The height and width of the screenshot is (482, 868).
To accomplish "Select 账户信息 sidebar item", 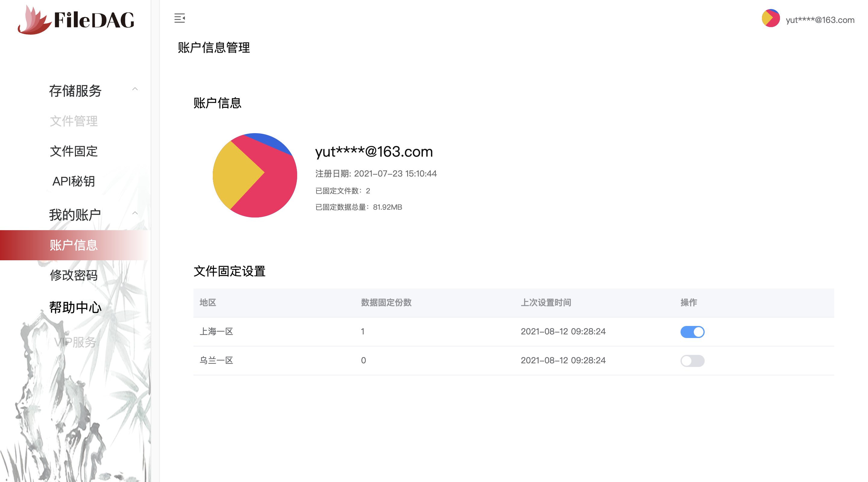I will (x=74, y=245).
